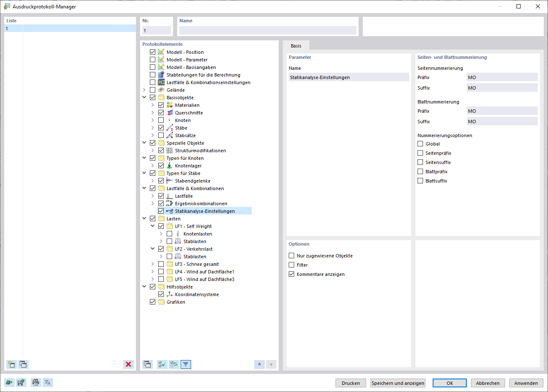Click the Querschnitte section icon
This screenshot has width=548, height=392.
coord(170,113)
